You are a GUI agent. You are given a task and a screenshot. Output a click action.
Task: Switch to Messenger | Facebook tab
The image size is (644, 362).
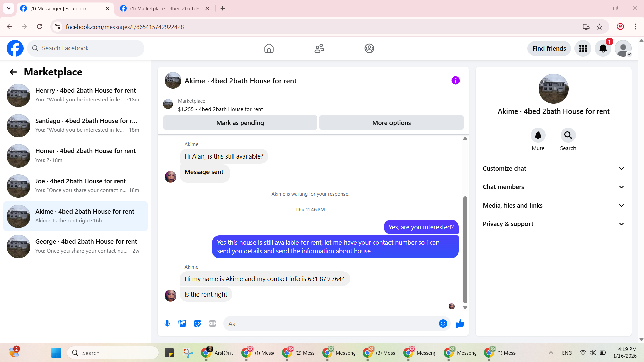tap(65, 8)
